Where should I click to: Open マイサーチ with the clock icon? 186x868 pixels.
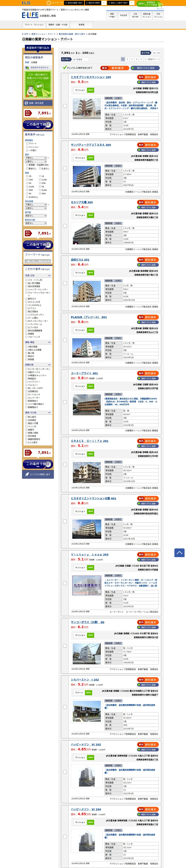coord(55,3)
